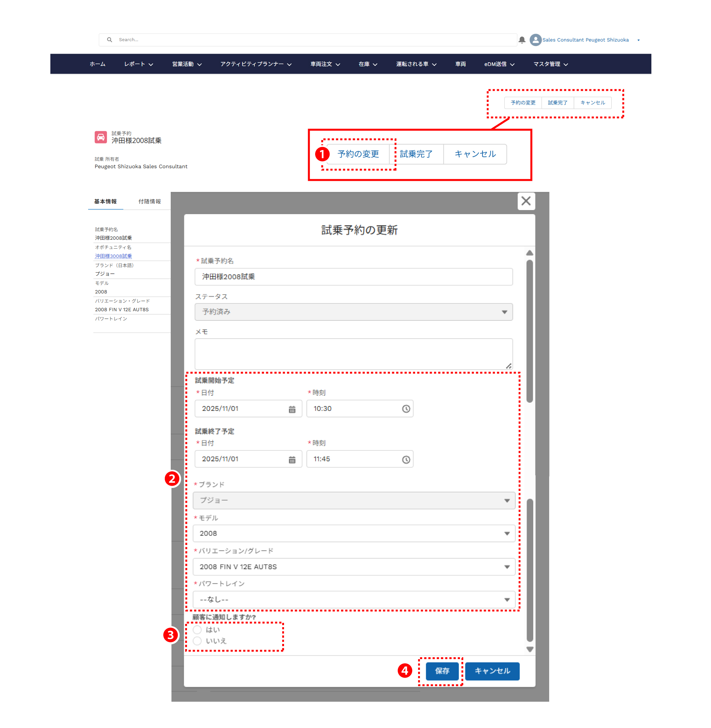Open the user profile avatar icon
Screen dimensions: 711x728
535,40
